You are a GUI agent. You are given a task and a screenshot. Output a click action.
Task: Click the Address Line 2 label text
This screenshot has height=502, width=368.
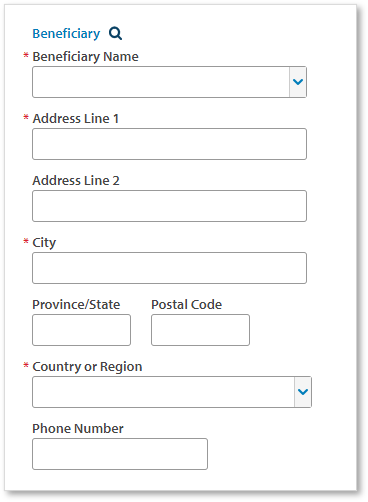(x=76, y=181)
